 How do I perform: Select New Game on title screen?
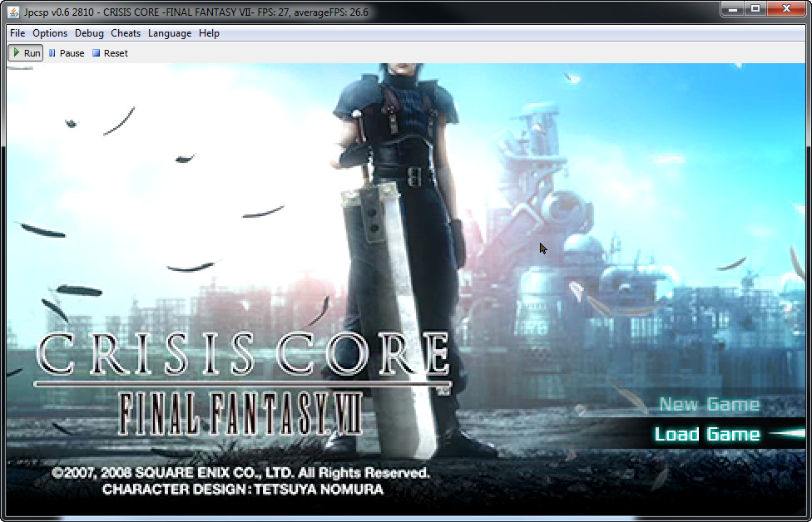pyautogui.click(x=709, y=404)
